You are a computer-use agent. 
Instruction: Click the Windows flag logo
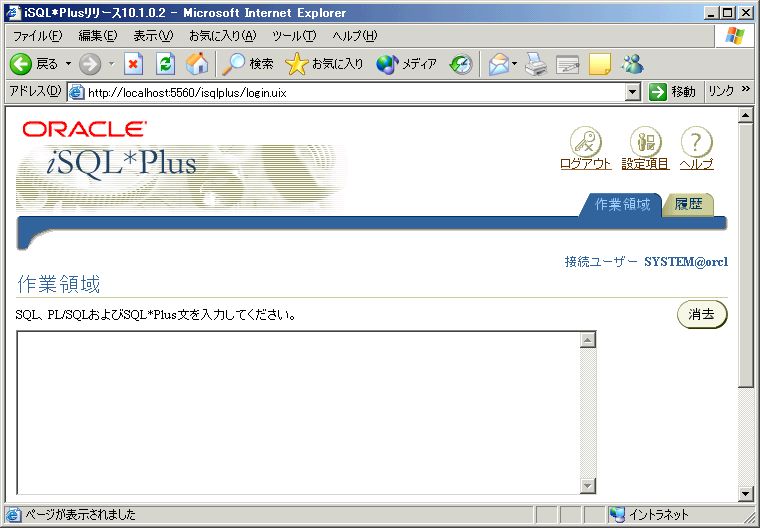735,36
